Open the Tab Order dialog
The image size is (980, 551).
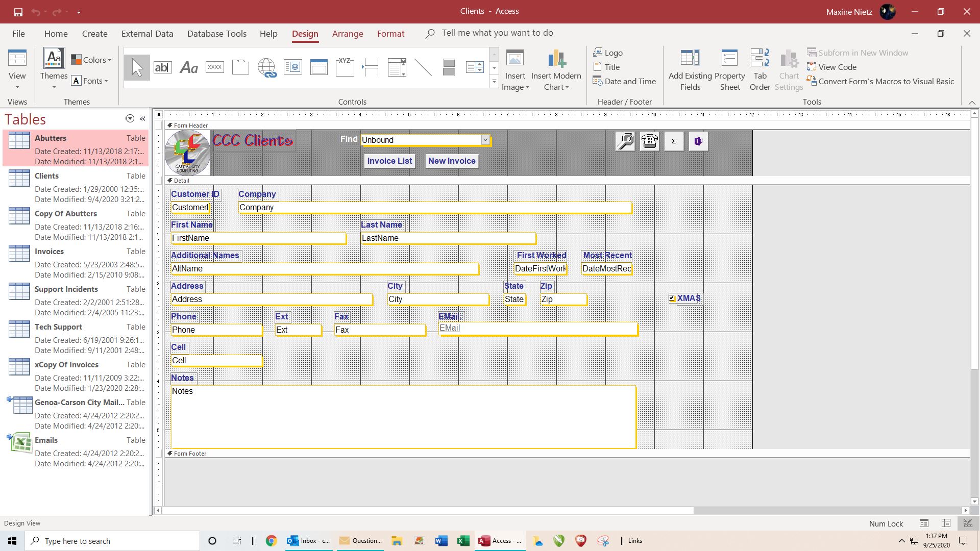(x=760, y=70)
